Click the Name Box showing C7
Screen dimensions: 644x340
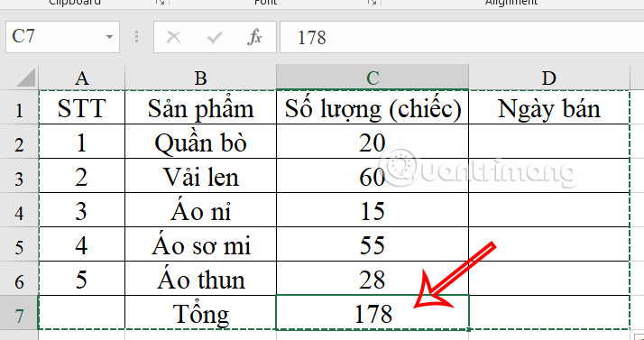[x=62, y=37]
